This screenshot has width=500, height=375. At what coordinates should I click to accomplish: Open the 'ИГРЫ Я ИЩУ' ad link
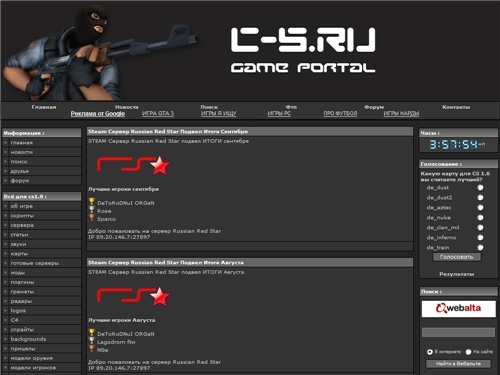click(218, 114)
